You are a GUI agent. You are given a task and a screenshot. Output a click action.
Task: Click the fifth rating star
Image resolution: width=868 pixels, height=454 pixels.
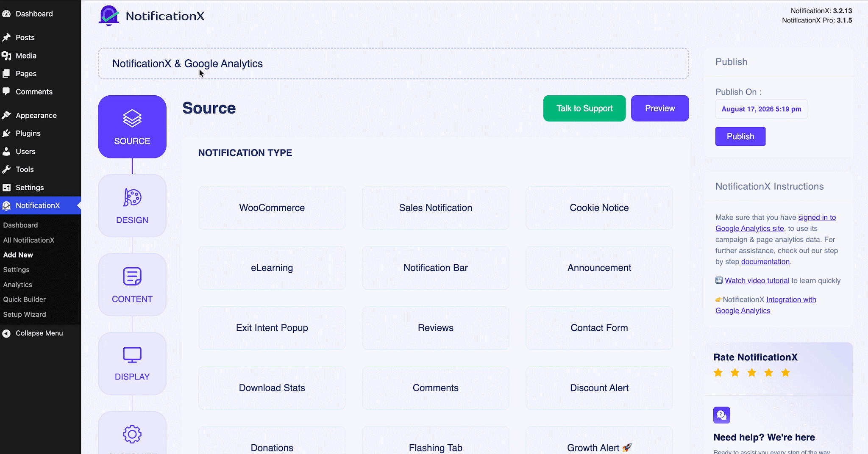click(786, 373)
